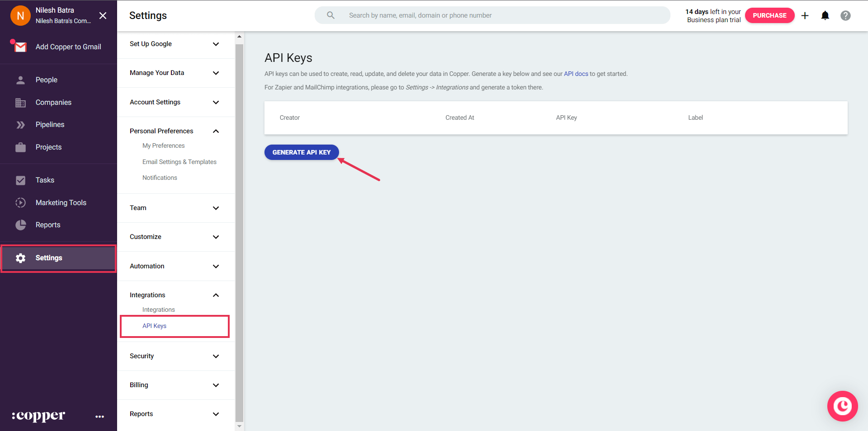The width and height of the screenshot is (868, 431).
Task: Open Reports in the main sidebar
Action: [x=48, y=225]
